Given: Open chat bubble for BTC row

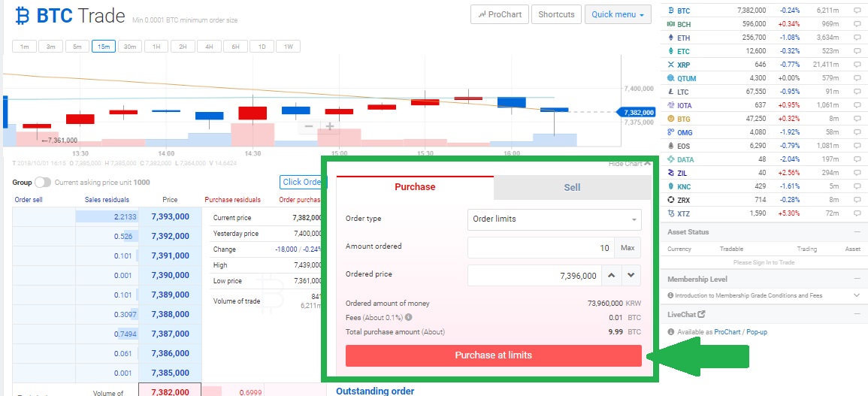Looking at the screenshot, I should pyautogui.click(x=857, y=11).
